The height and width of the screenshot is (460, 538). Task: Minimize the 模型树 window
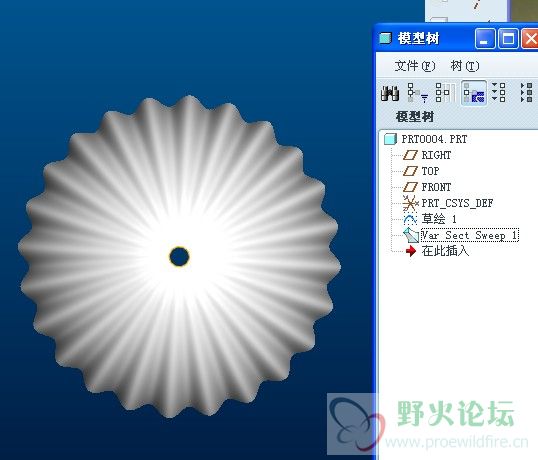(x=485, y=38)
